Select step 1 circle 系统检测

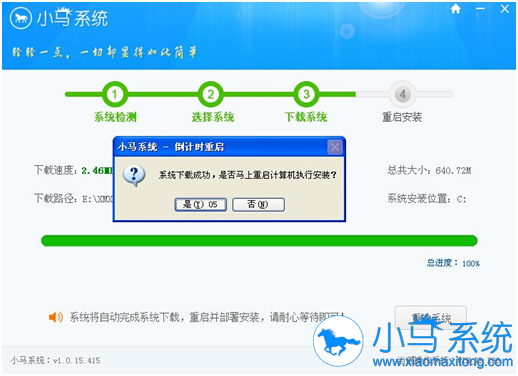click(x=115, y=94)
